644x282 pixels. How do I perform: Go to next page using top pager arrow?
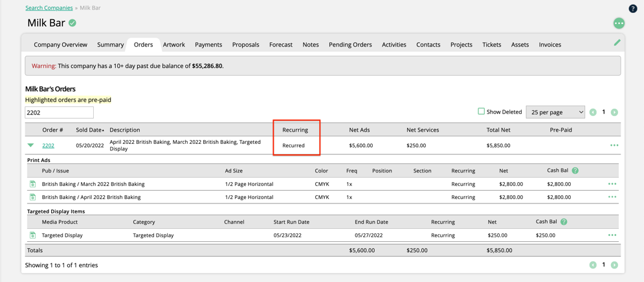614,112
